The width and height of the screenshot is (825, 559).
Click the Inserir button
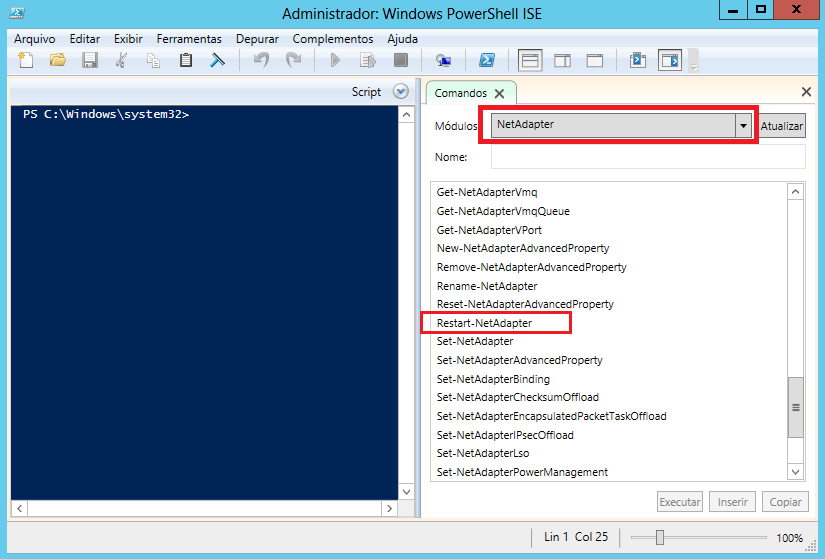(x=732, y=502)
